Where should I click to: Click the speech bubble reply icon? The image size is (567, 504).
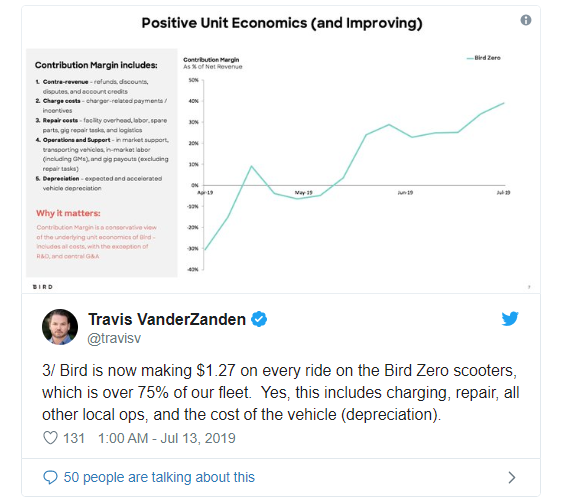coord(50,477)
